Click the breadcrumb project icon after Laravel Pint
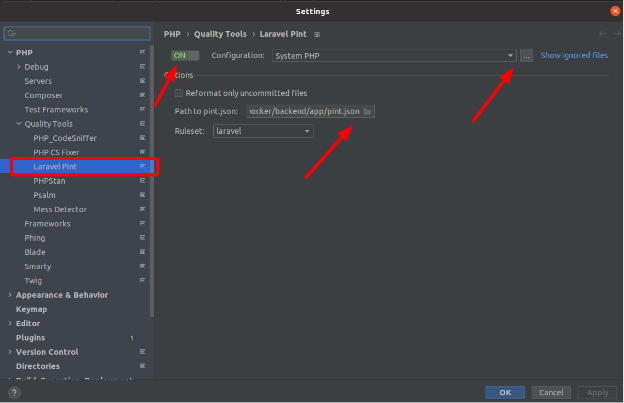The width and height of the screenshot is (624, 403). [x=317, y=35]
